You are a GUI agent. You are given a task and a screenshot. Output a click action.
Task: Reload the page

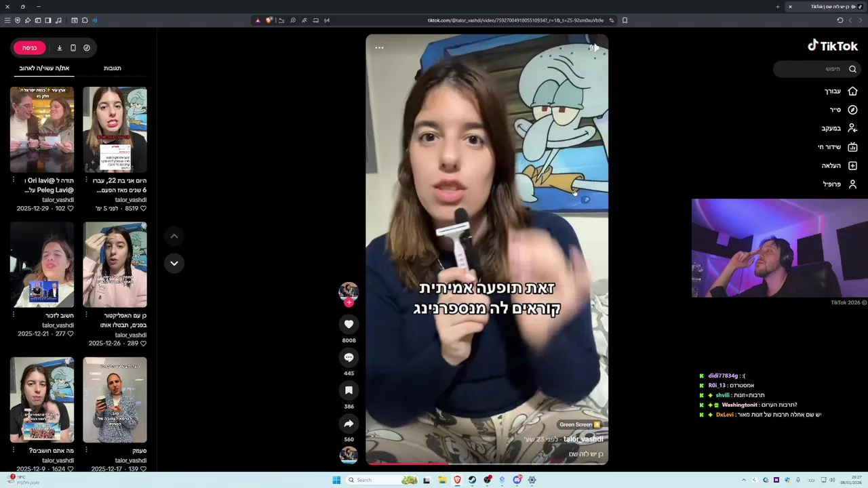pyautogui.click(x=840, y=20)
